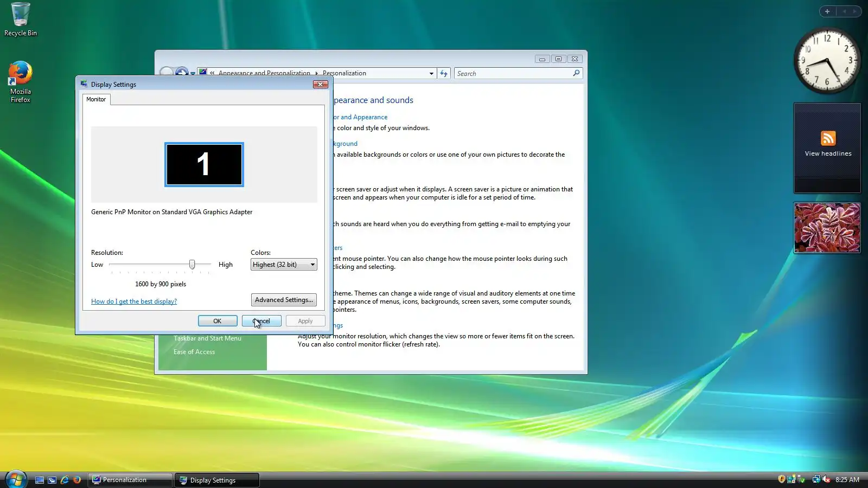
Task: Click the search magnifier icon in Personalization window
Action: click(576, 73)
